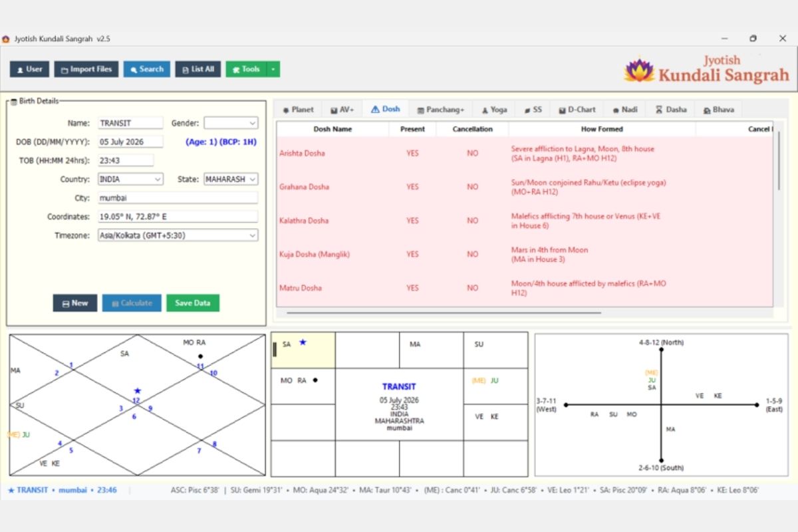
Task: Click the Search toolbar button
Action: (146, 69)
